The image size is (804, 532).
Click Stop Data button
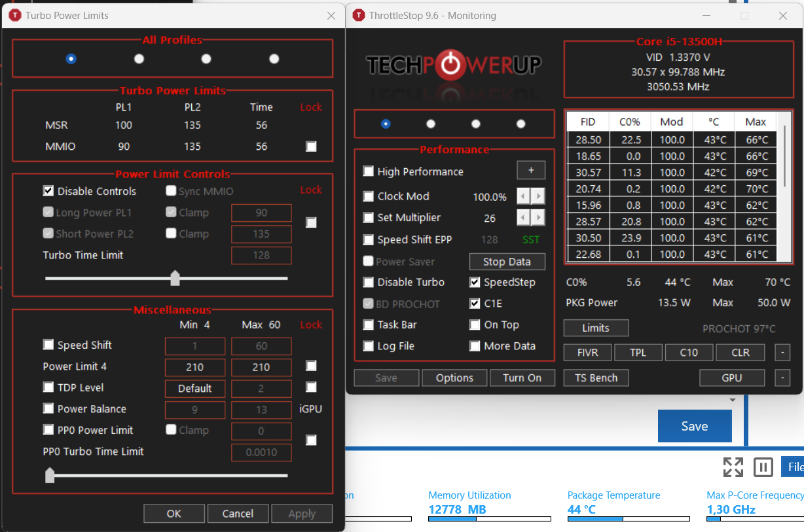507,262
